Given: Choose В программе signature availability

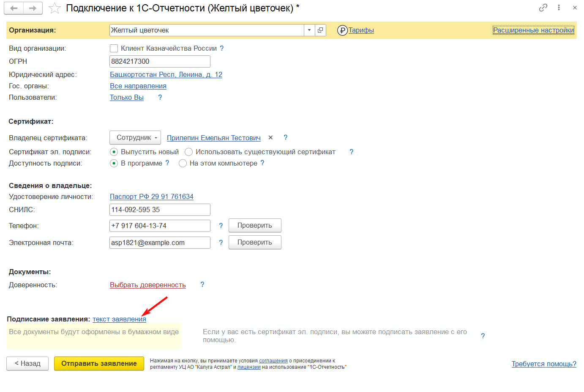Looking at the screenshot, I should tap(114, 163).
